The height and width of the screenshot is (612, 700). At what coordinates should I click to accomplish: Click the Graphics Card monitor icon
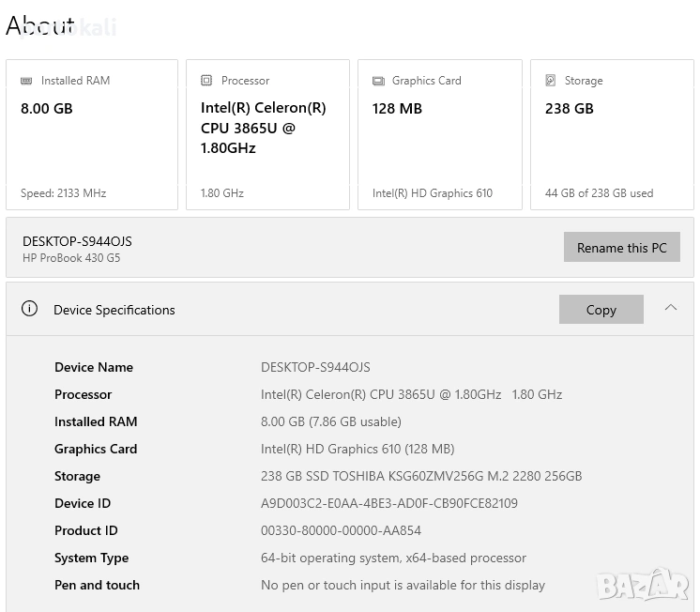click(378, 81)
